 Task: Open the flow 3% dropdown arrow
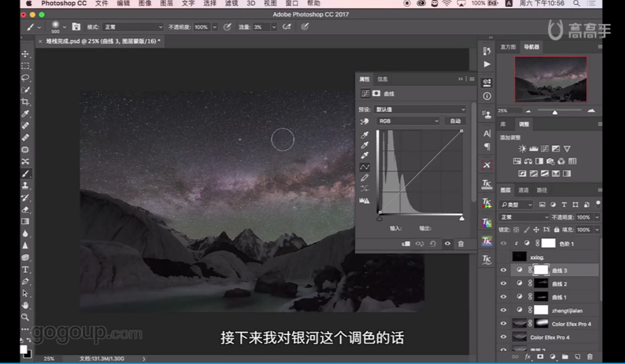[x=274, y=27]
